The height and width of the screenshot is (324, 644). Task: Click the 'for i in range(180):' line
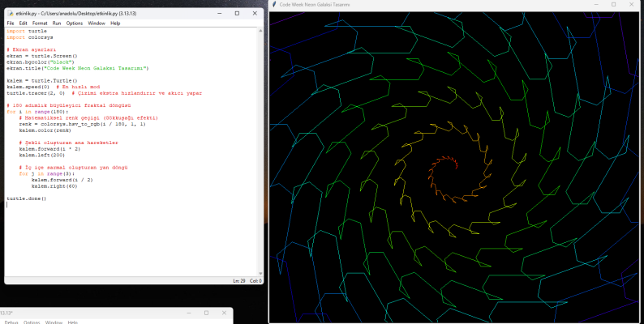pyautogui.click(x=37, y=112)
